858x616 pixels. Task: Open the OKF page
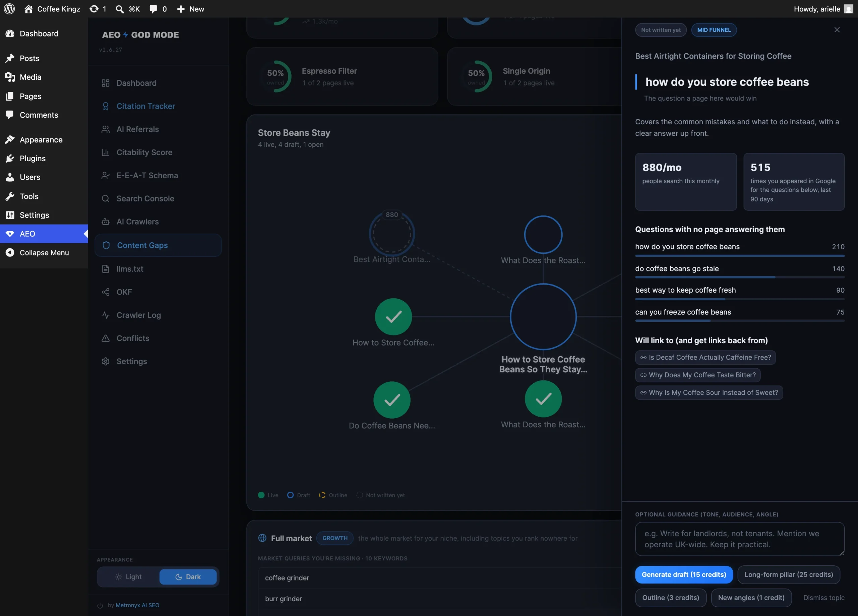coord(158,292)
